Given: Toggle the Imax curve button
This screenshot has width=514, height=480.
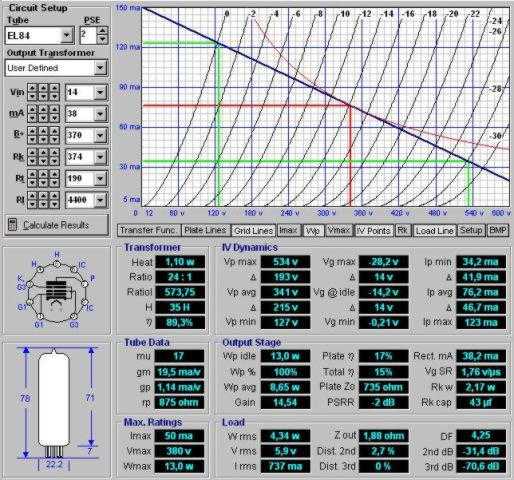Looking at the screenshot, I should click(x=289, y=230).
